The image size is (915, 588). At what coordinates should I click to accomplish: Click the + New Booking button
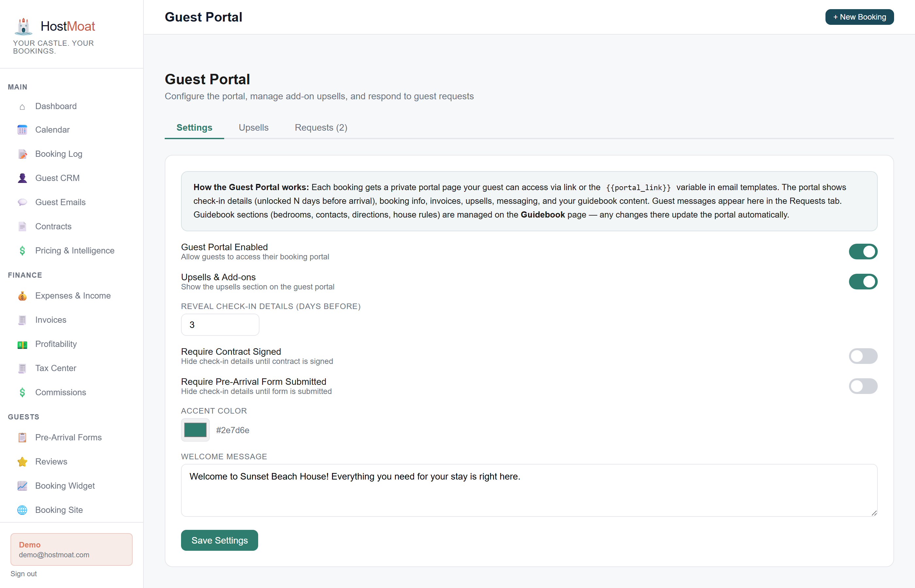(859, 17)
